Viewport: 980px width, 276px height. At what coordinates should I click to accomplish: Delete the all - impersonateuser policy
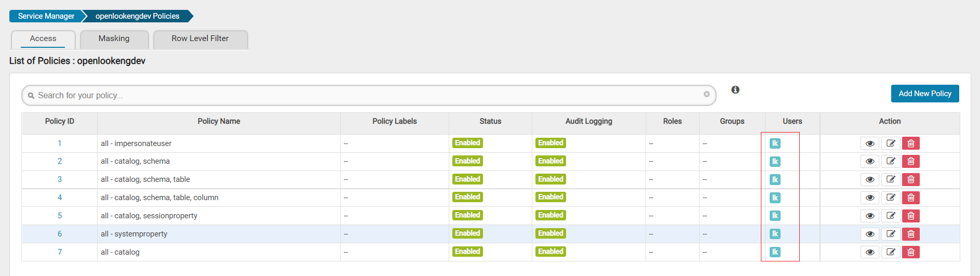pyautogui.click(x=911, y=143)
